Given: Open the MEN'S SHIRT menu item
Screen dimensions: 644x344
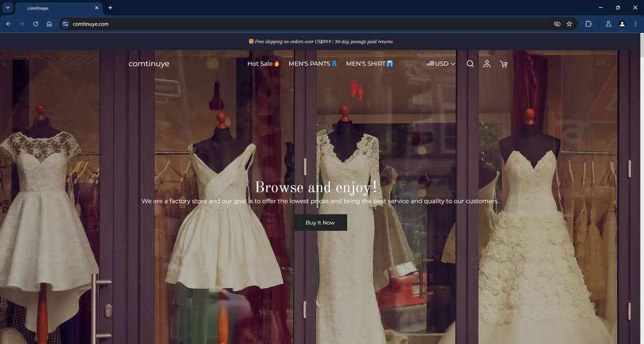Looking at the screenshot, I should (x=369, y=64).
